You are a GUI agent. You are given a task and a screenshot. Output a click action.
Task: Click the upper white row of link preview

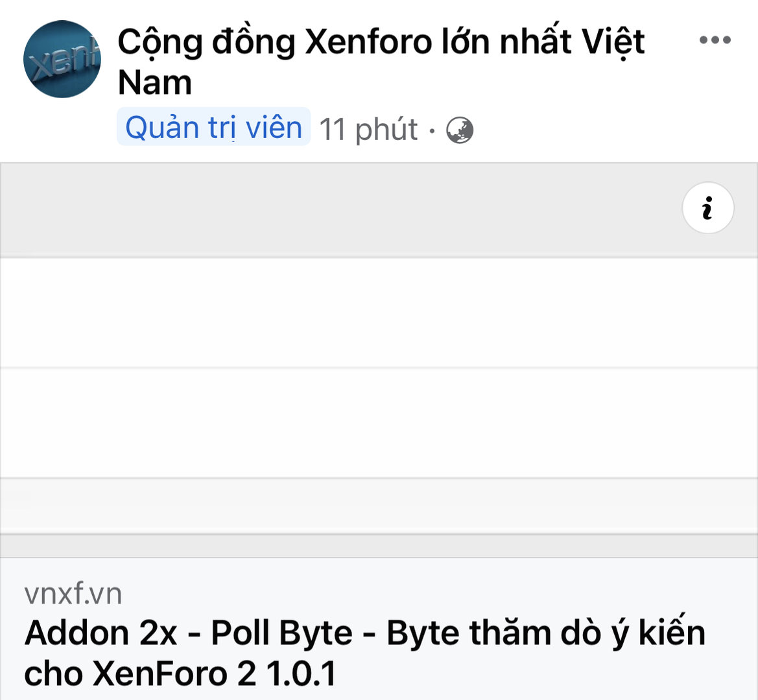click(x=379, y=312)
